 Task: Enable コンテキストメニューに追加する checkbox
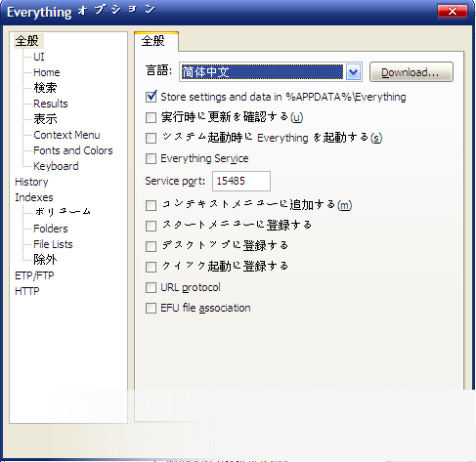[151, 205]
